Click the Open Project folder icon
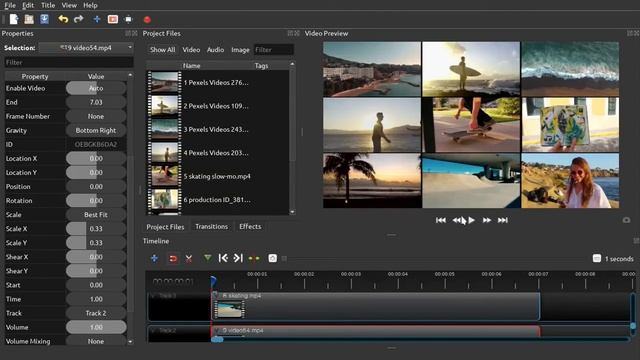 29,19
